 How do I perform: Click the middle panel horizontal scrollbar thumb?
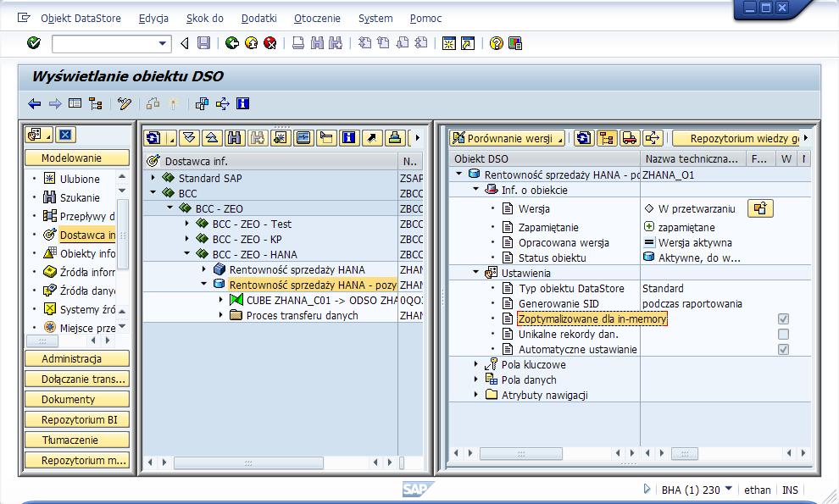tap(248, 462)
